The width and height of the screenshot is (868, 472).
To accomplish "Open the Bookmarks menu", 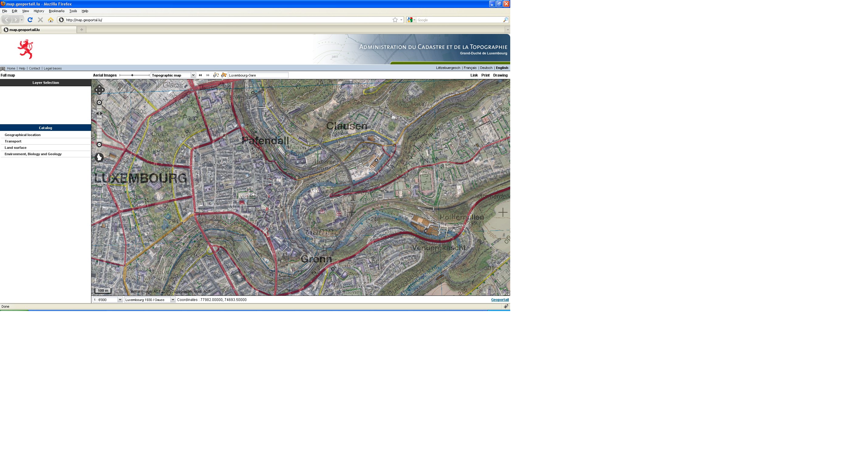I will 56,11.
